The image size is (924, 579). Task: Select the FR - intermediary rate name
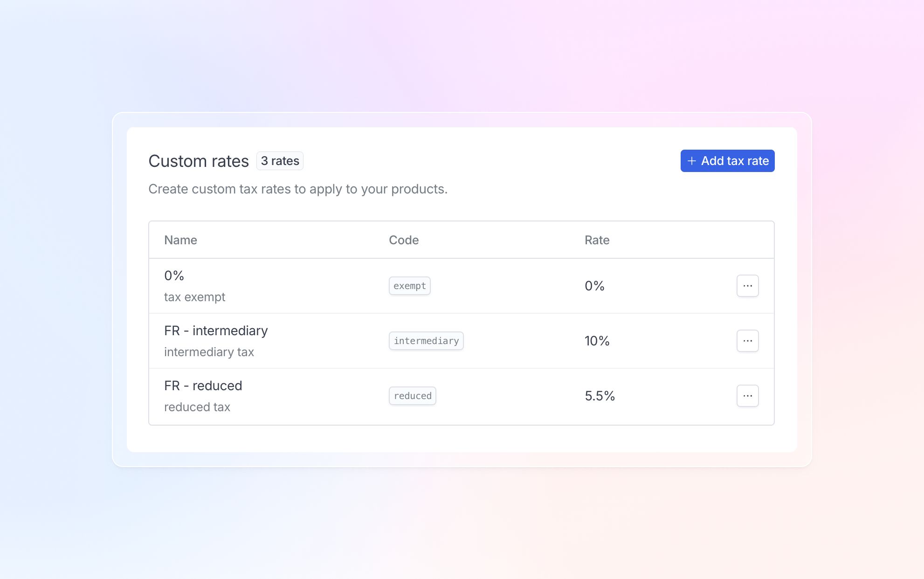tap(216, 331)
